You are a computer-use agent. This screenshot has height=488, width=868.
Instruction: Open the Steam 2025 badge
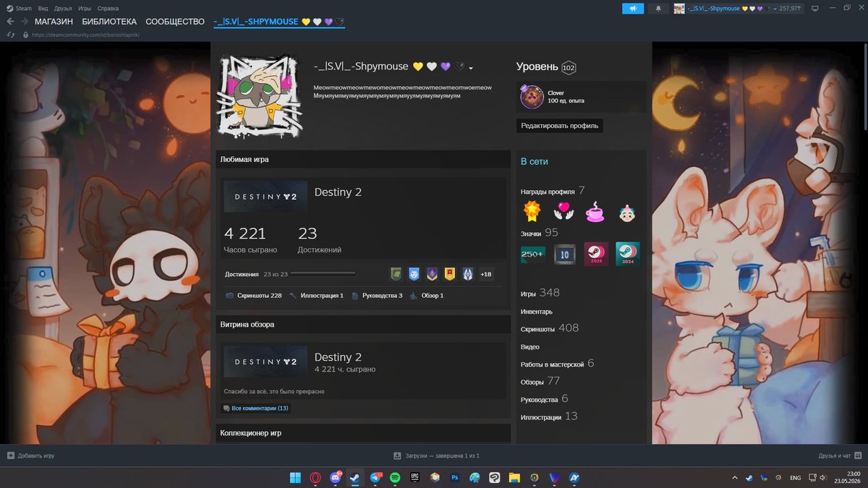point(596,254)
